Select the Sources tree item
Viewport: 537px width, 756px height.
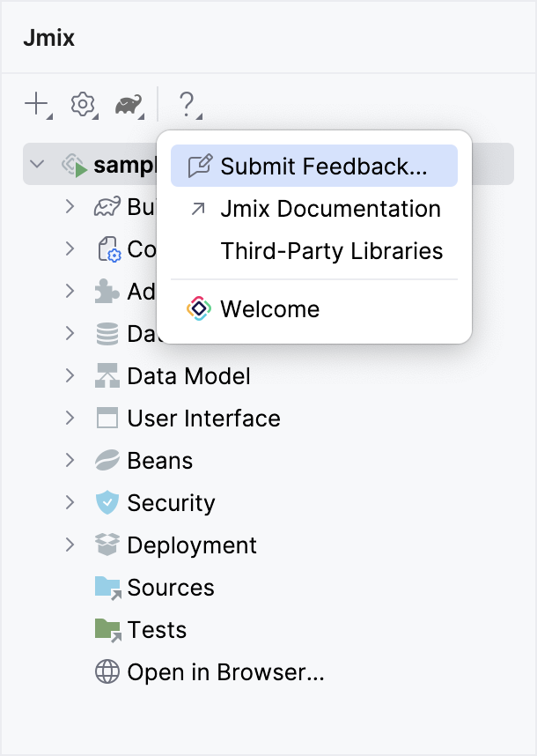point(170,588)
